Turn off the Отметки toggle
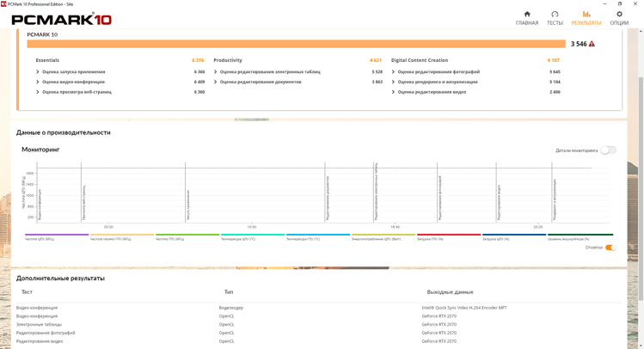Image resolution: width=644 pixels, height=349 pixels. pyautogui.click(x=610, y=248)
